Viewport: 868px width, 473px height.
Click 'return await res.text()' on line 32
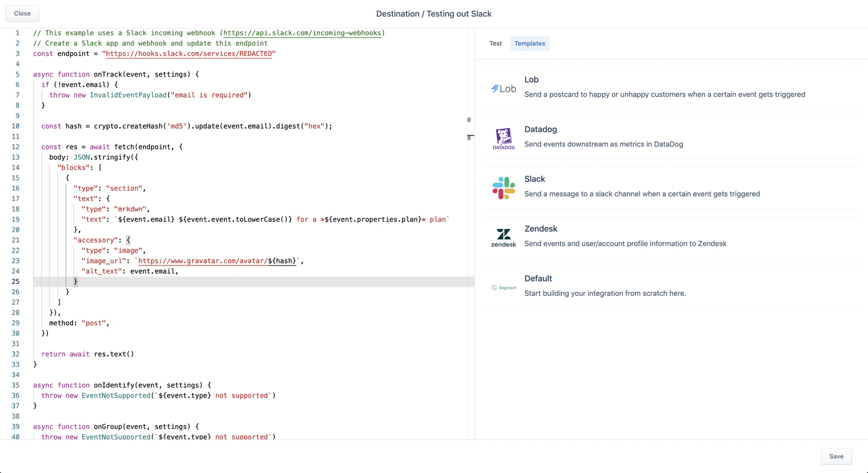87,354
